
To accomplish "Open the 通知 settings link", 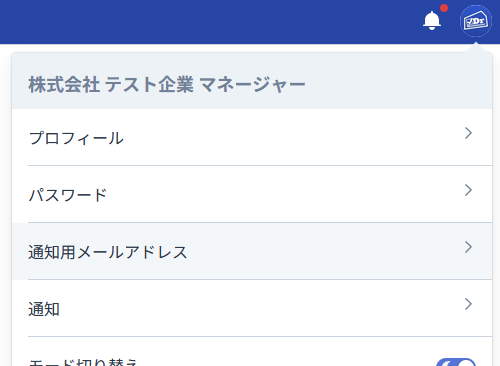I will [44, 309].
